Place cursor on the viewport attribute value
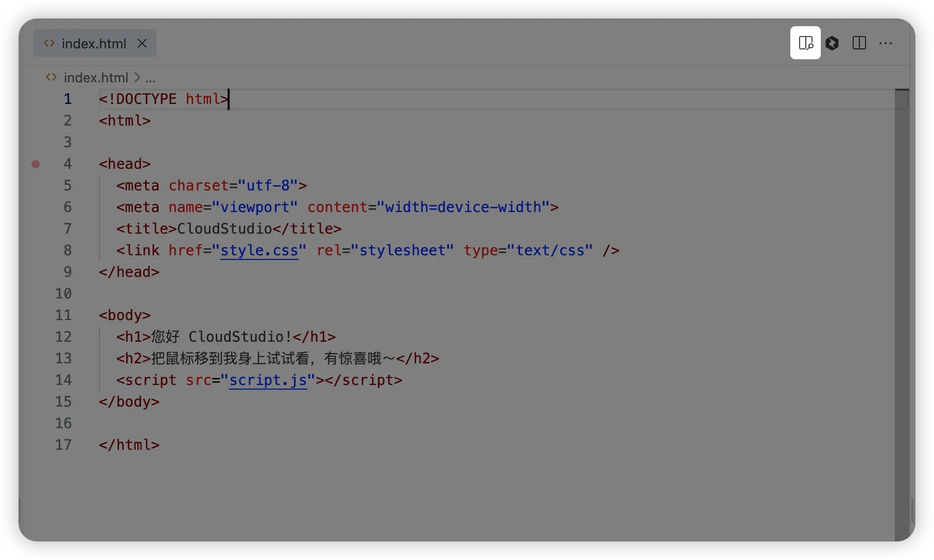 point(254,207)
